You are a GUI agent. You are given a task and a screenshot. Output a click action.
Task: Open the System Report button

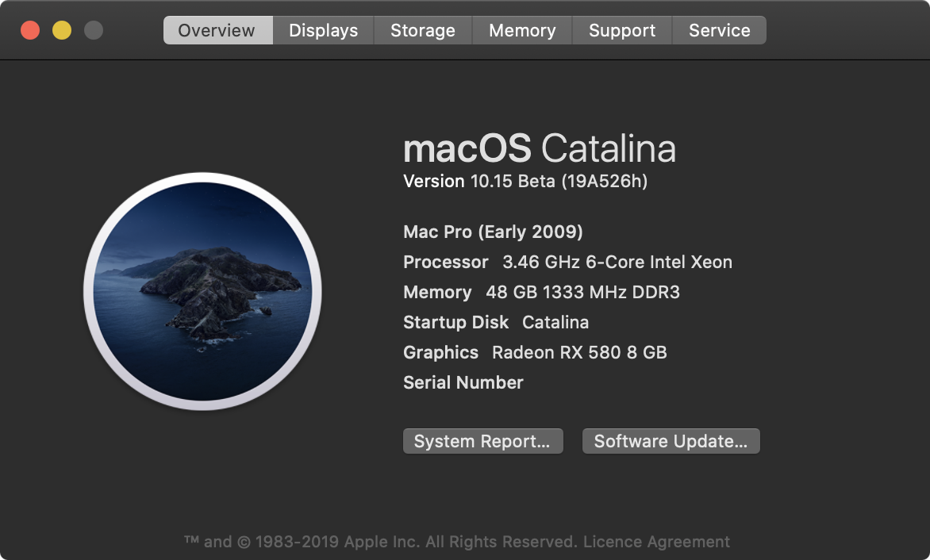[x=482, y=441]
